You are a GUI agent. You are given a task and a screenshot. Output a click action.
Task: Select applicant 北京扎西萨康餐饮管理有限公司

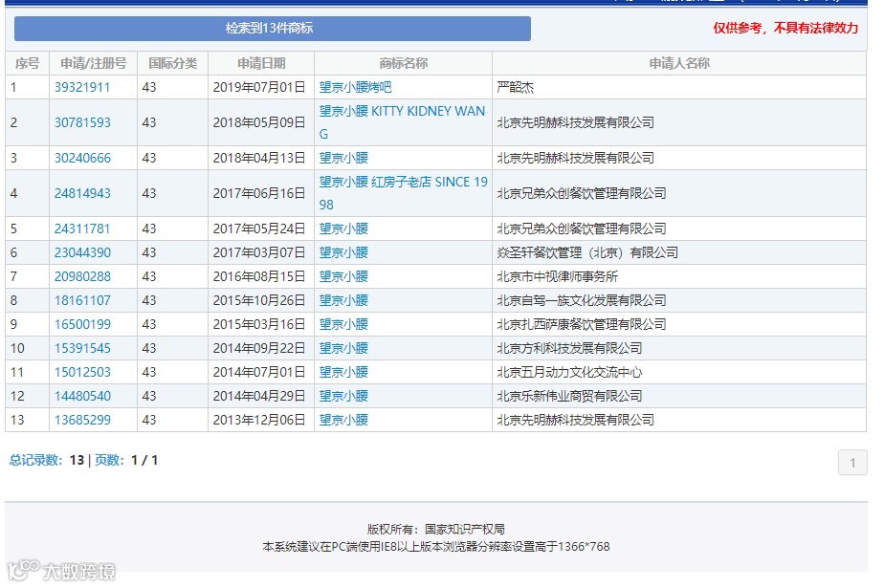tap(582, 324)
